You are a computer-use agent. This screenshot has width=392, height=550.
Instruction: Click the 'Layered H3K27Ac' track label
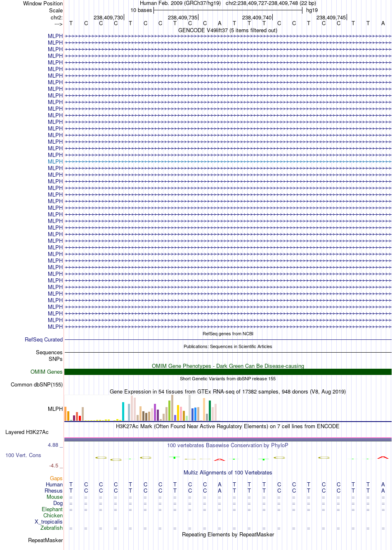tap(27, 432)
